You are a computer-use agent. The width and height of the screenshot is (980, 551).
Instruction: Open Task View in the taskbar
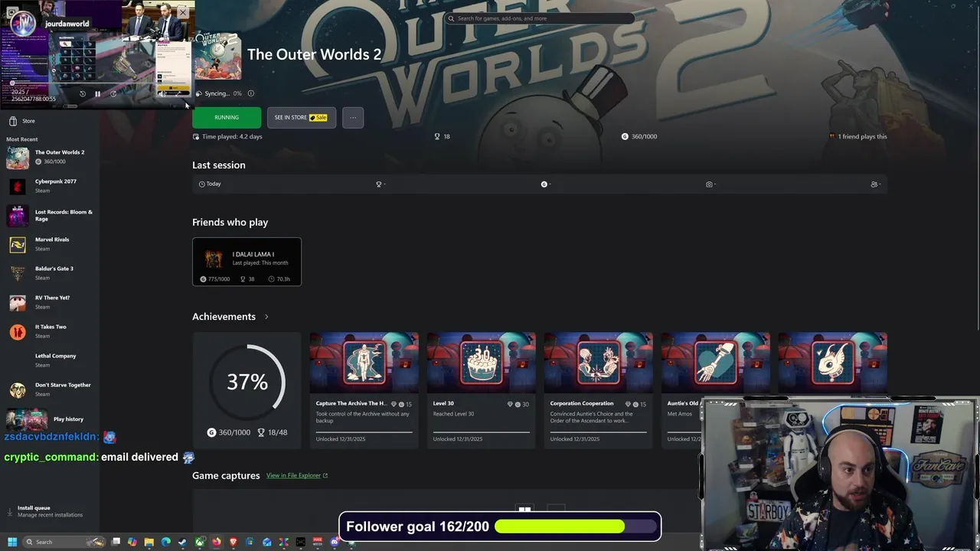coord(116,542)
